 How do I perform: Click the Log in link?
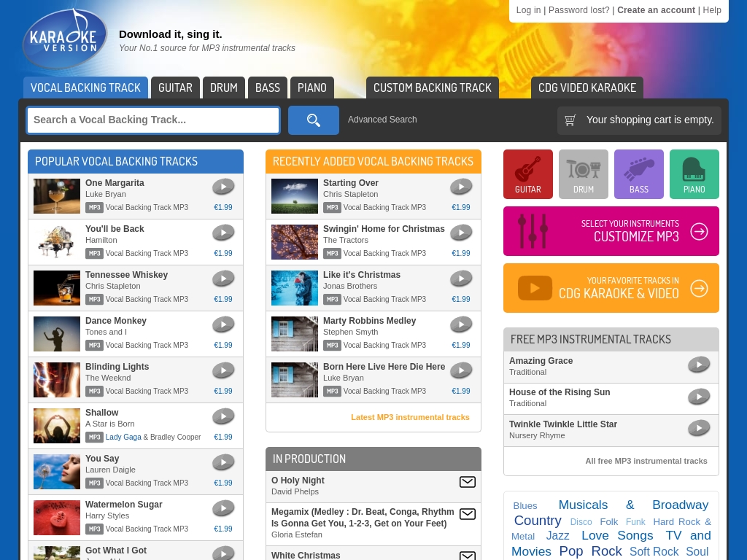528,10
